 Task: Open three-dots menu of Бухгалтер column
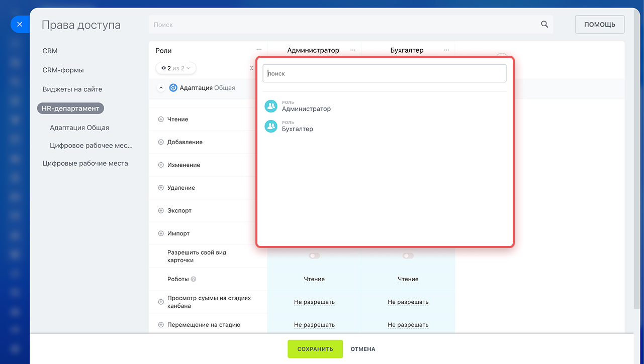click(x=446, y=50)
